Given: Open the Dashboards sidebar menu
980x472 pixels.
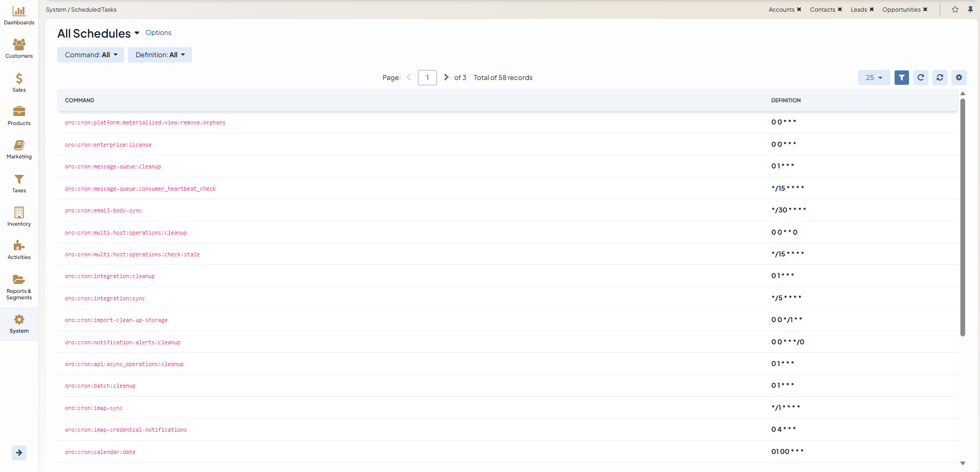Looking at the screenshot, I should [x=19, y=15].
